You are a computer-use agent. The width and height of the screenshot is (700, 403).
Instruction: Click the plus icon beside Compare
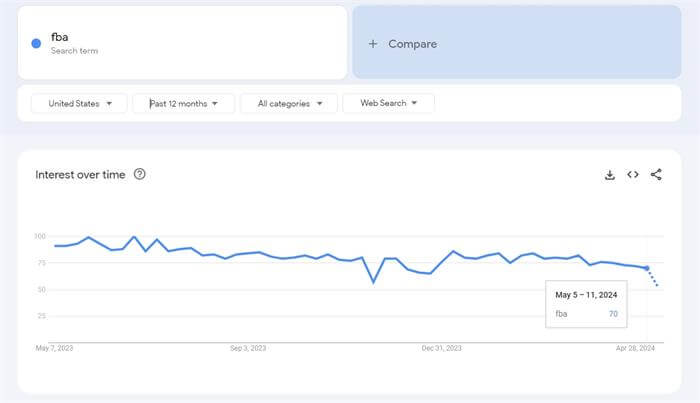[373, 44]
